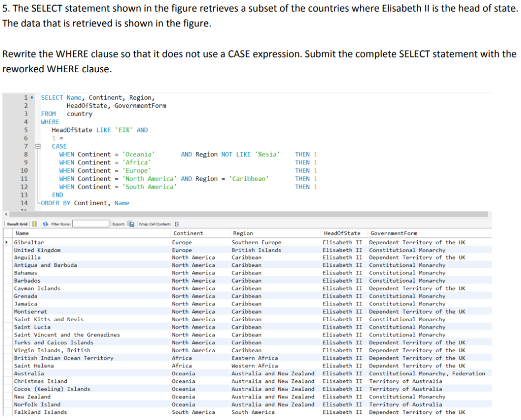
Task: Click the blue dot marker on line 1
Action: click(32, 97)
